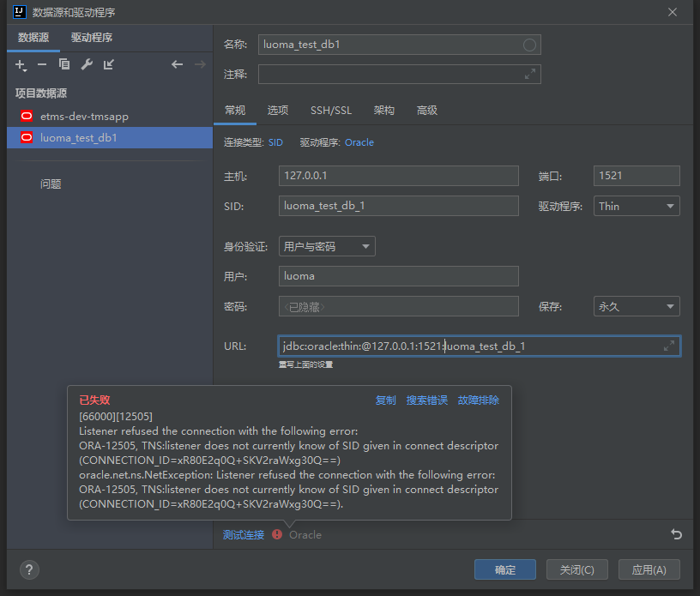The width and height of the screenshot is (700, 596).
Task: Switch to the SSH/SSL tab
Action: [330, 111]
